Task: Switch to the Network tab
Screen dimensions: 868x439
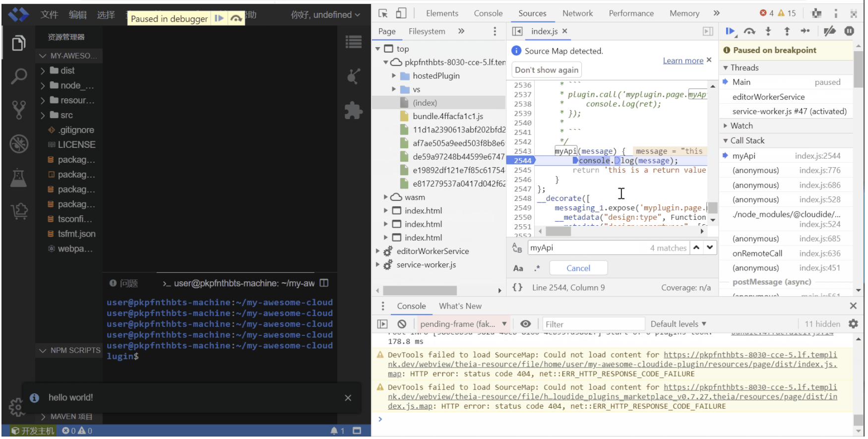Action: 577,13
